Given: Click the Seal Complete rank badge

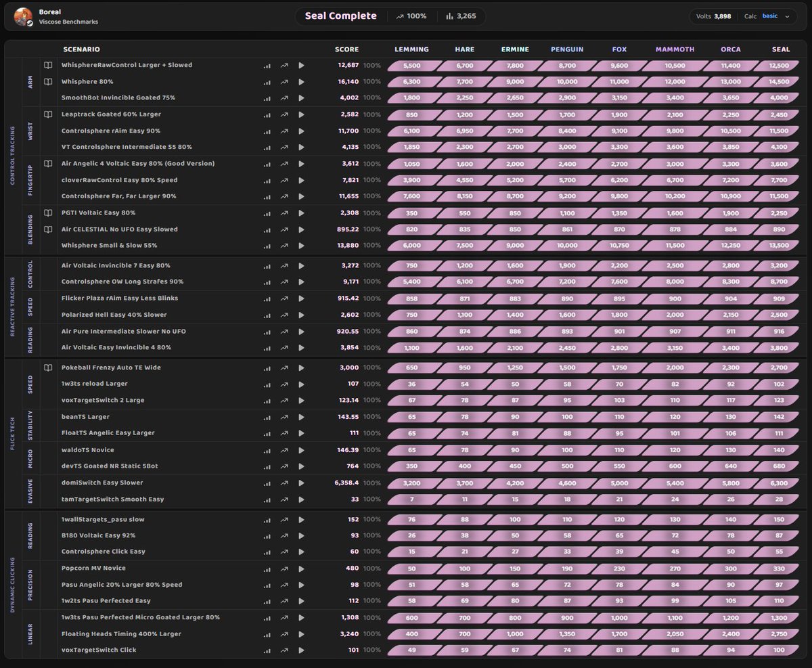Looking at the screenshot, I should [x=340, y=16].
